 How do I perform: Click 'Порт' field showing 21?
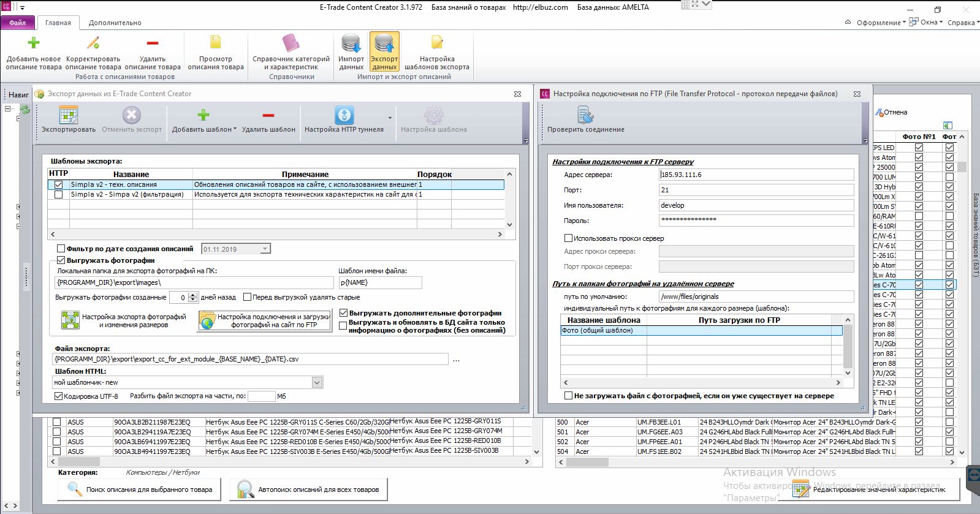[x=756, y=190]
